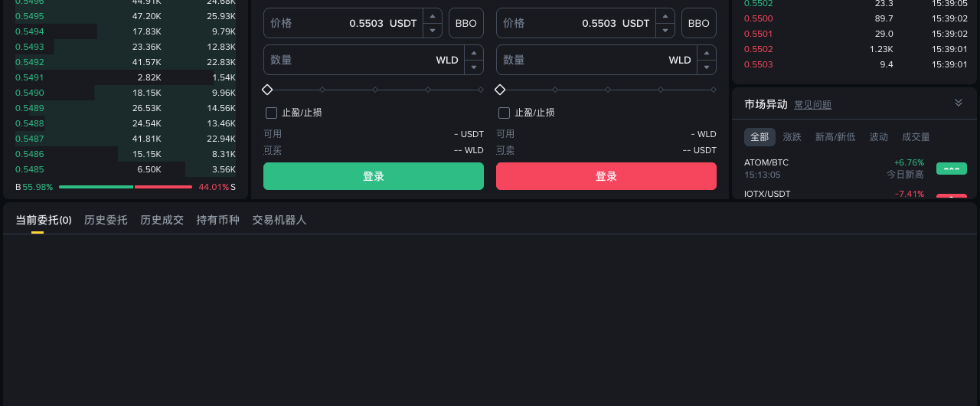Click order book price 0.5486
The image size is (980, 406).
[x=29, y=154]
